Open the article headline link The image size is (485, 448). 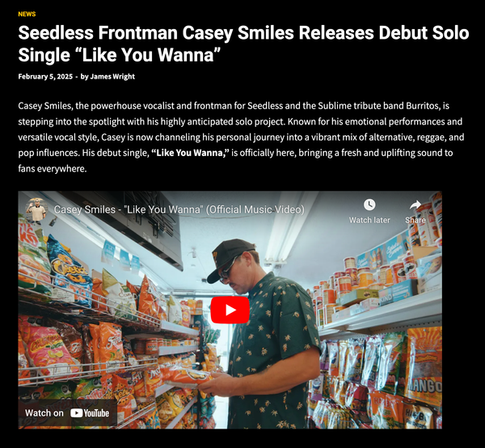coord(243,44)
